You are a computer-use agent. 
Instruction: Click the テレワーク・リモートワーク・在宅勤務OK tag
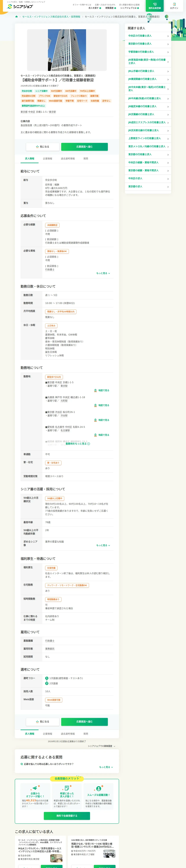tap(67, 586)
